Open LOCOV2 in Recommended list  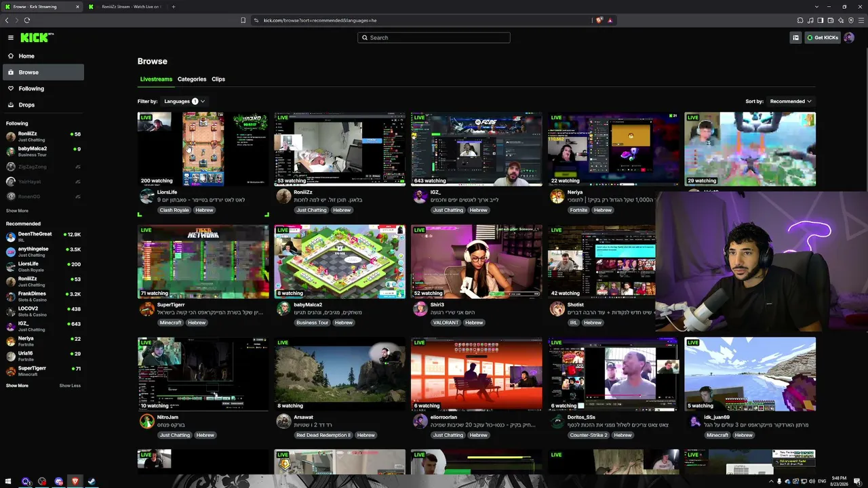point(43,311)
